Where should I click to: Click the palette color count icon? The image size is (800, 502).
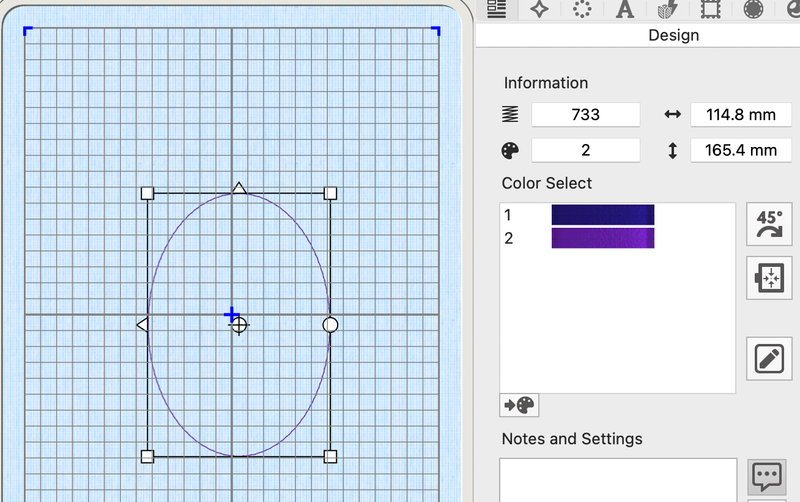pos(510,150)
